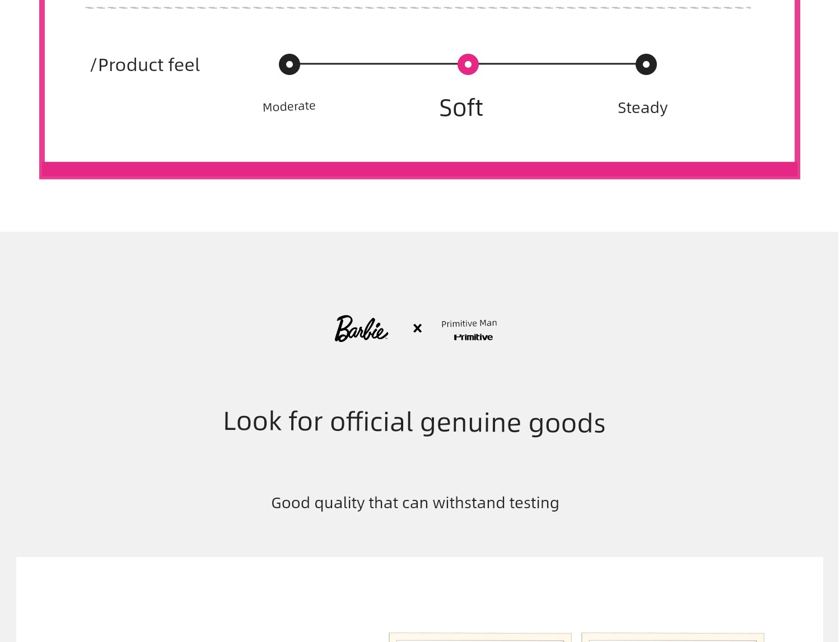Screen dimensions: 840x642
Task: Click the pink banner bar
Action: tap(419, 170)
